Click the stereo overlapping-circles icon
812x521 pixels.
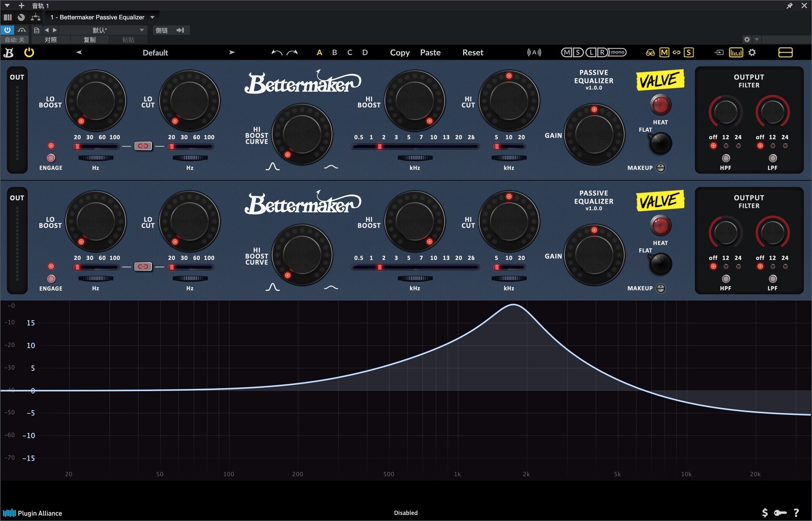pos(650,52)
